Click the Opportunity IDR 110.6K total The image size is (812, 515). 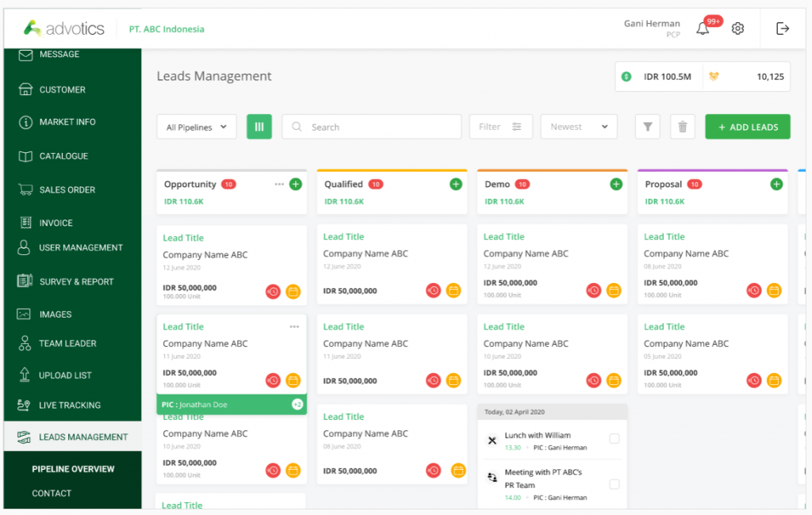[x=184, y=202]
